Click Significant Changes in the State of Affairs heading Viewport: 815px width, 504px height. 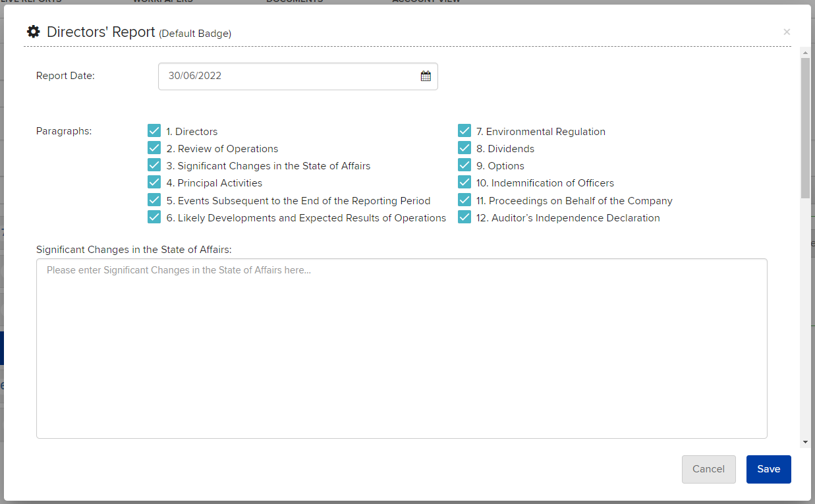coord(134,250)
